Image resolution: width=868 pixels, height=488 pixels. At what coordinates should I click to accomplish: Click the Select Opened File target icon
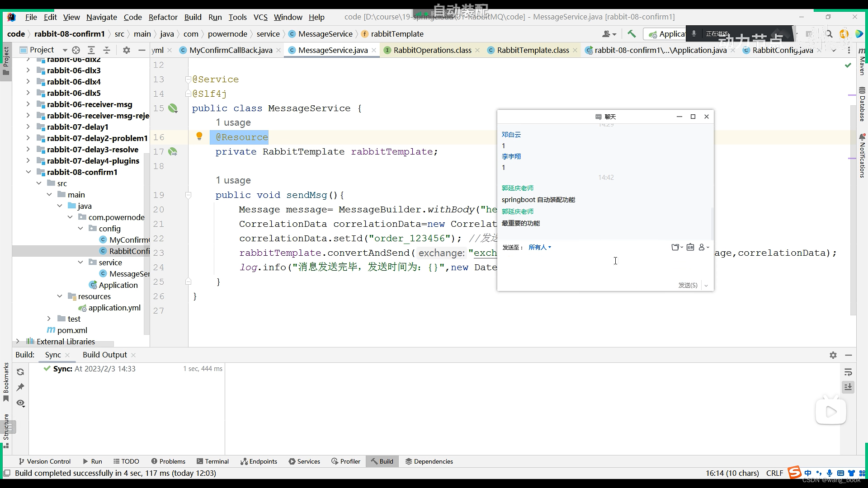pyautogui.click(x=76, y=50)
